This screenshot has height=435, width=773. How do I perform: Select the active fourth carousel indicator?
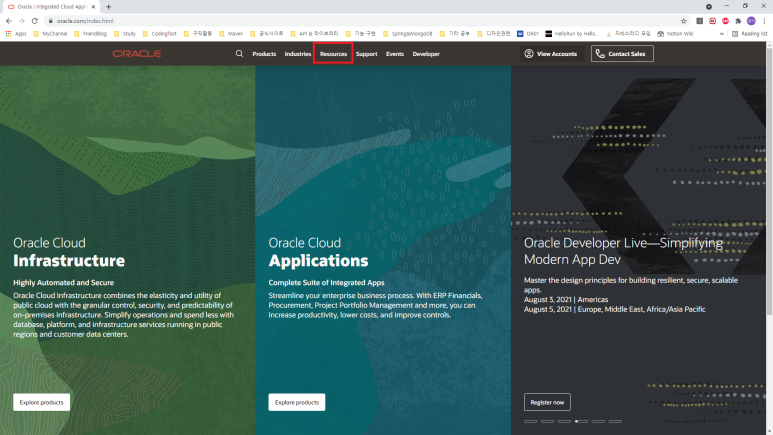(x=581, y=421)
